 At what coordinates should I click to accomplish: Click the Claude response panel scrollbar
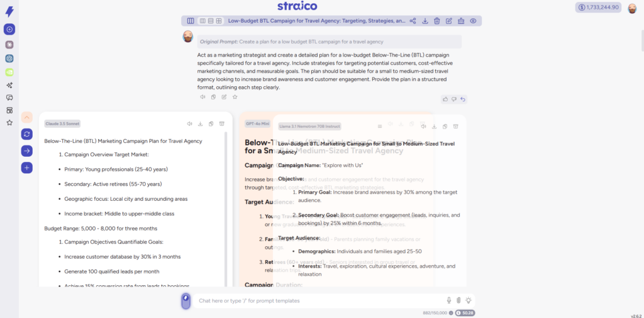(226, 209)
